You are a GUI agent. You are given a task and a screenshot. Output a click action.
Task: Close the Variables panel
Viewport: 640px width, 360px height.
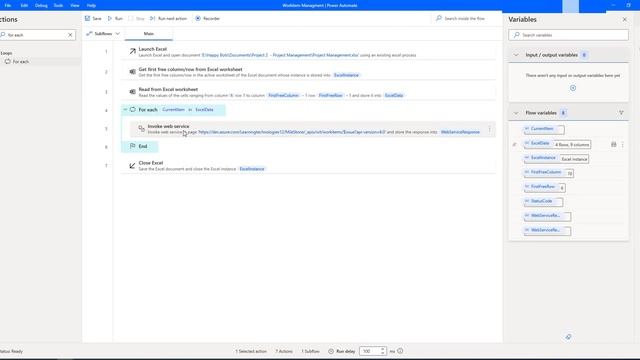[x=624, y=19]
